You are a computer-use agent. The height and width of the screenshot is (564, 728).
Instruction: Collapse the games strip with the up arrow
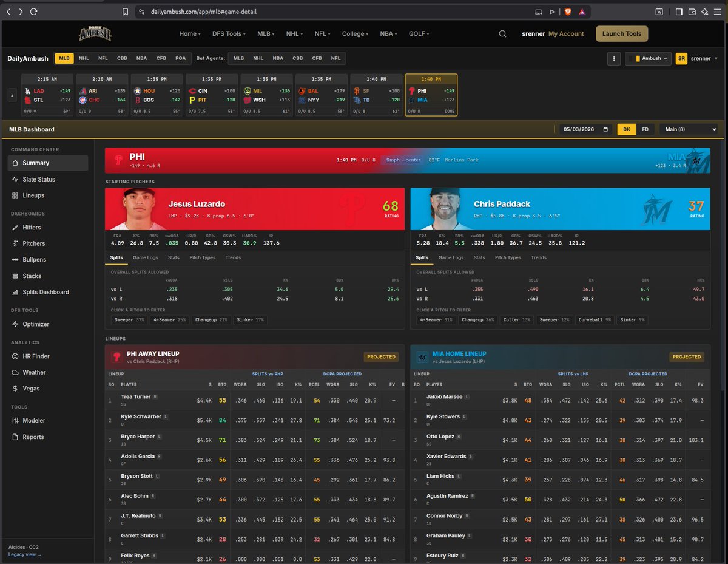tap(12, 95)
